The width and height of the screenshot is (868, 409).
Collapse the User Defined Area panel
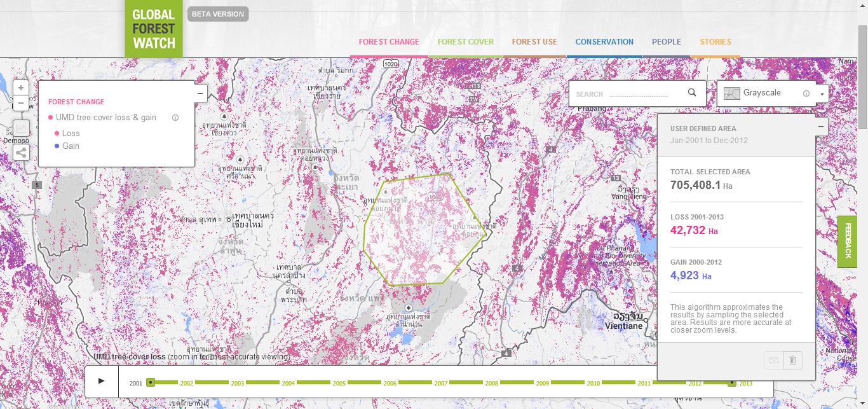(x=820, y=127)
